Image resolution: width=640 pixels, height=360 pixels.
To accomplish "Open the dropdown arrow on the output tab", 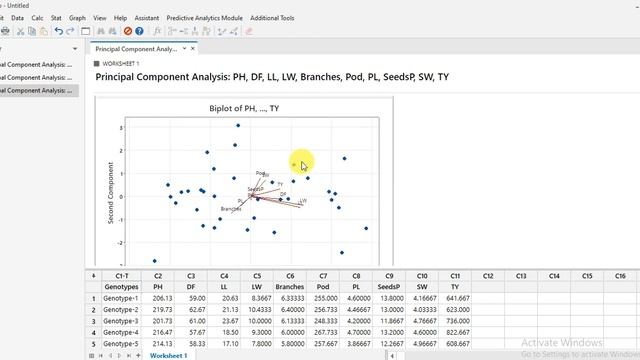I will pyautogui.click(x=184, y=49).
